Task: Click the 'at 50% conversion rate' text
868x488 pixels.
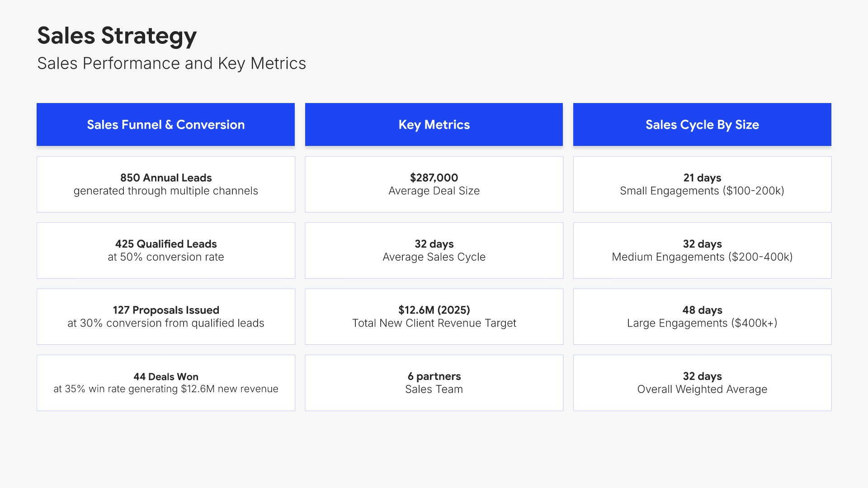Action: [x=165, y=257]
